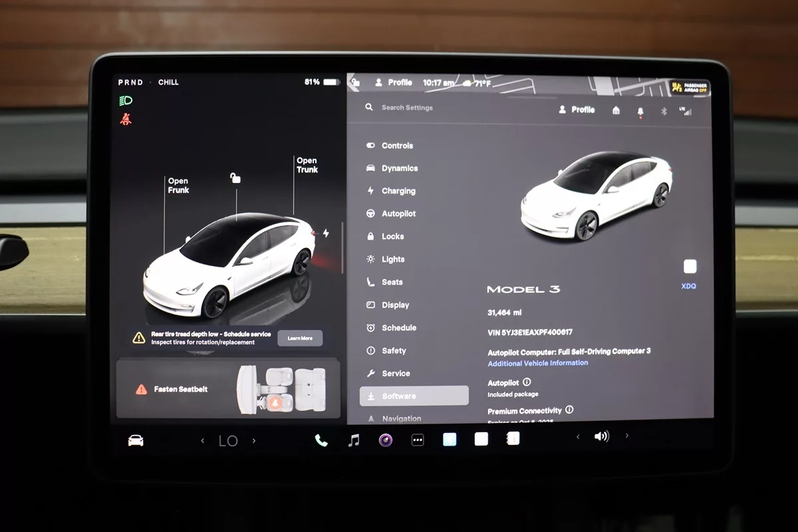Open the phone app in bottom bar
The image size is (798, 532).
coord(321,440)
